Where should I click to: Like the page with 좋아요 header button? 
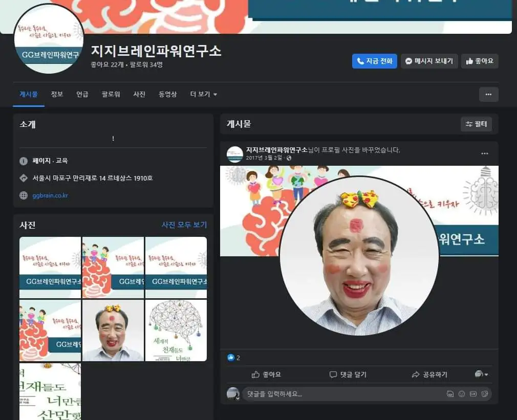coord(480,61)
